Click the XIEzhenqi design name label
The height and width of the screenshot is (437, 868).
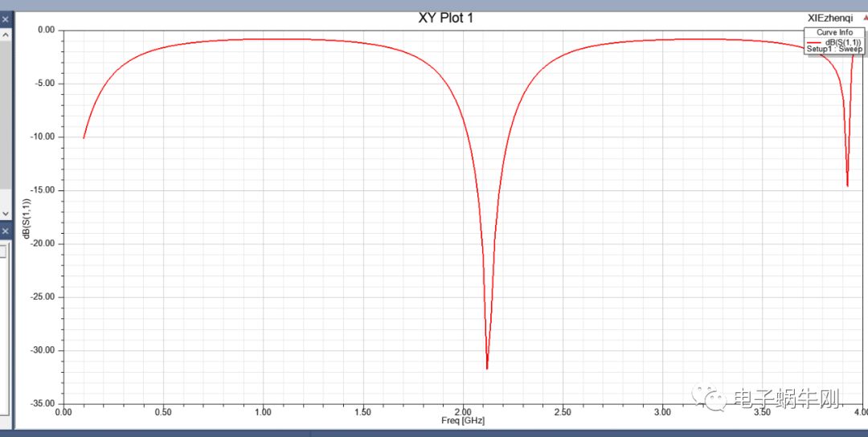pos(830,18)
